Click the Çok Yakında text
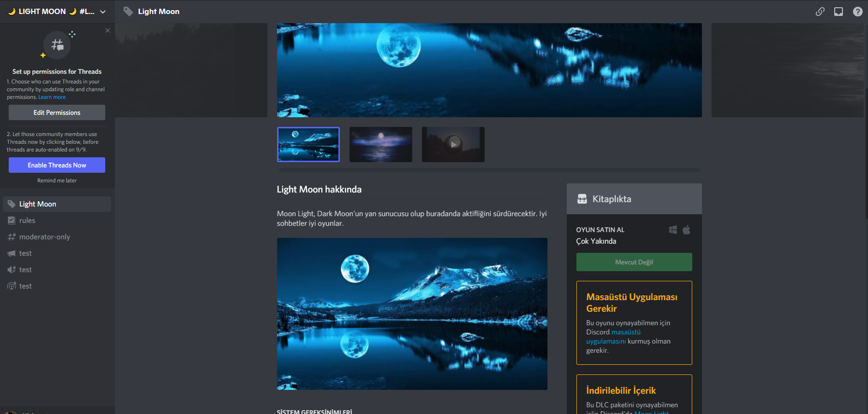This screenshot has width=868, height=414. pyautogui.click(x=596, y=241)
